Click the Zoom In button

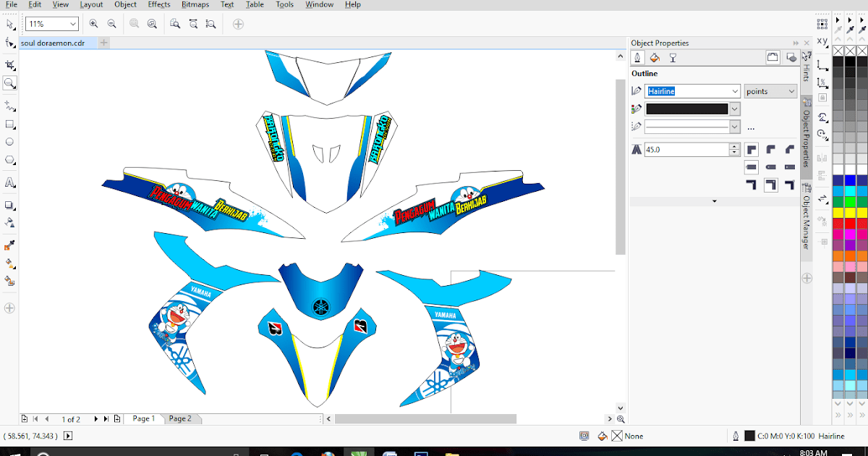[93, 24]
